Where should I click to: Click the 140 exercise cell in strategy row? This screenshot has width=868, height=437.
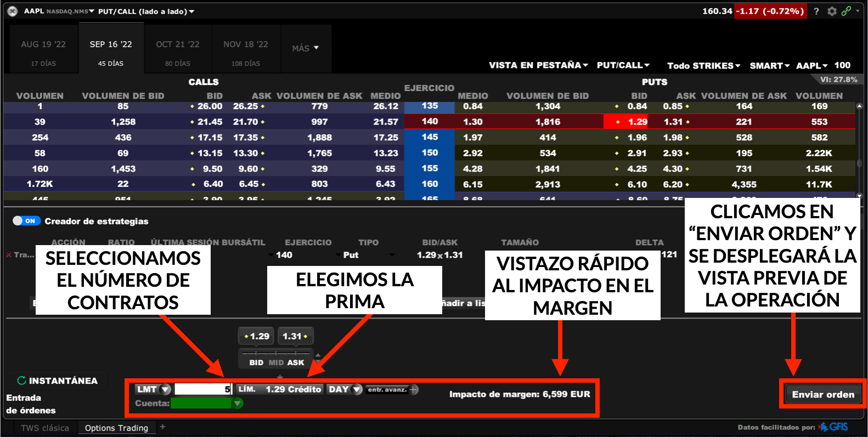point(284,255)
